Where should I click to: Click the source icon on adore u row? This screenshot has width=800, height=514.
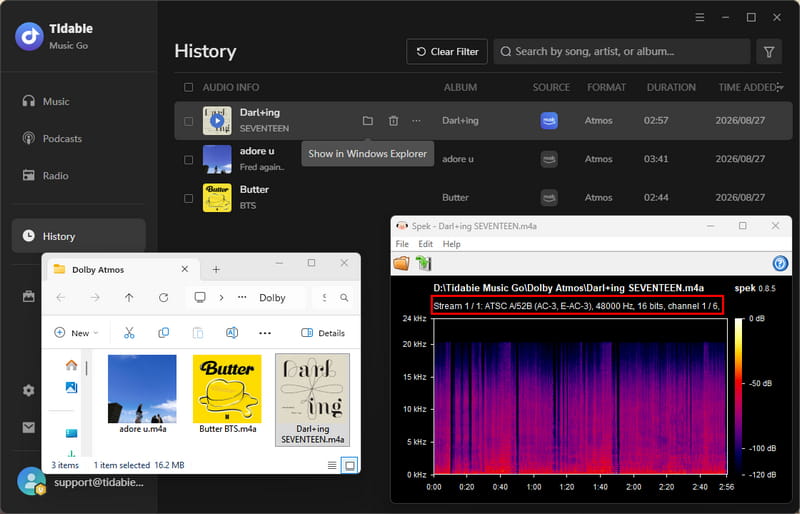pyautogui.click(x=549, y=159)
